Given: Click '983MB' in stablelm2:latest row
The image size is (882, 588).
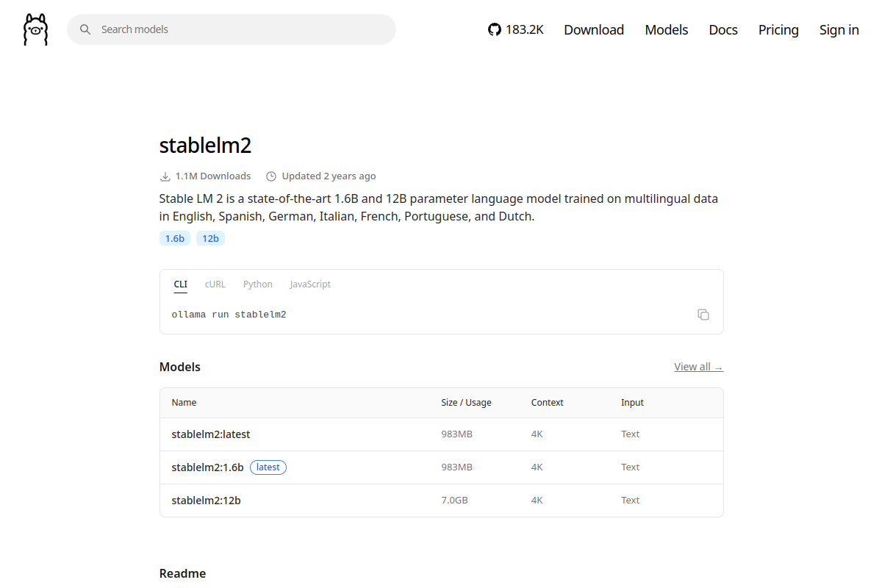Looking at the screenshot, I should [x=456, y=434].
